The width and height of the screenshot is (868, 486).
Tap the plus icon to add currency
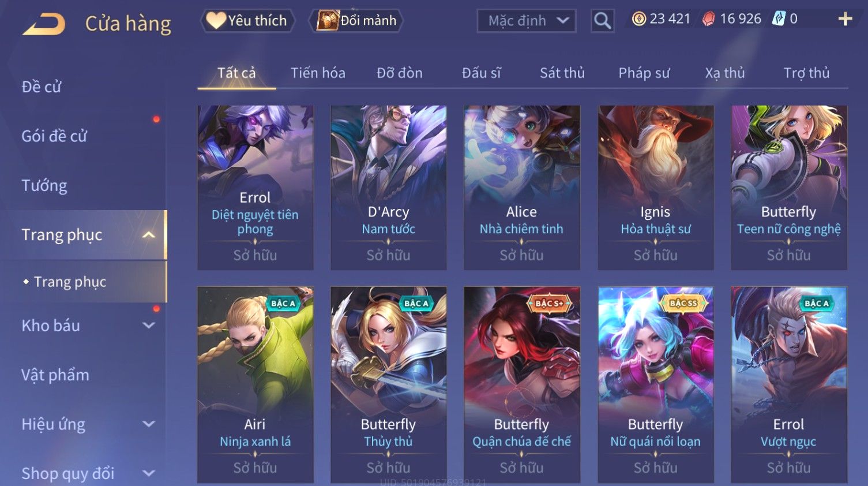[x=845, y=19]
